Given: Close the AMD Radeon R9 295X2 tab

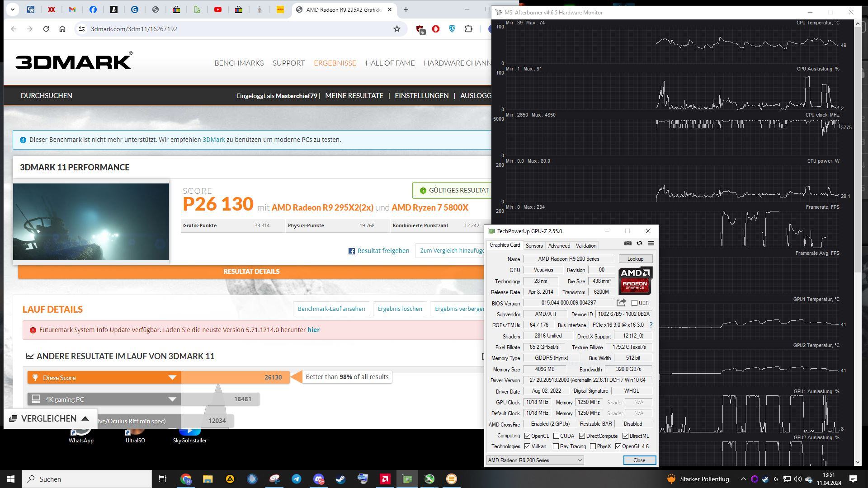Looking at the screenshot, I should [390, 9].
